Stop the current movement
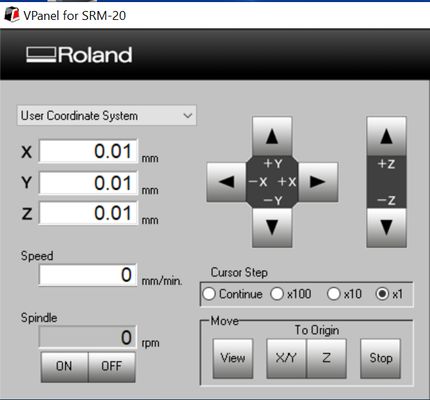 click(380, 358)
